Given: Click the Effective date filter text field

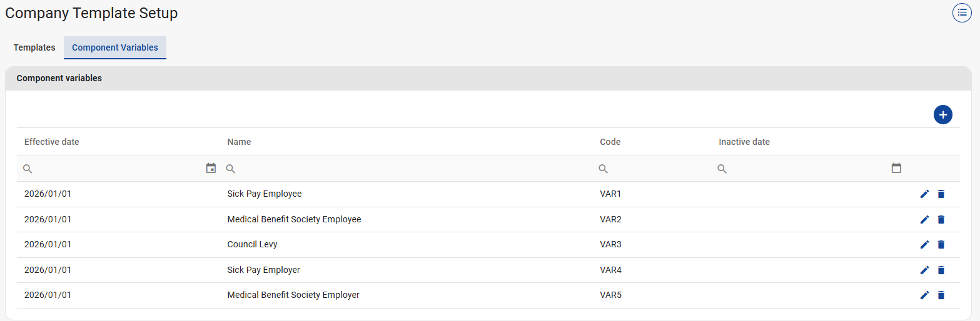Looking at the screenshot, I should click(x=116, y=169).
